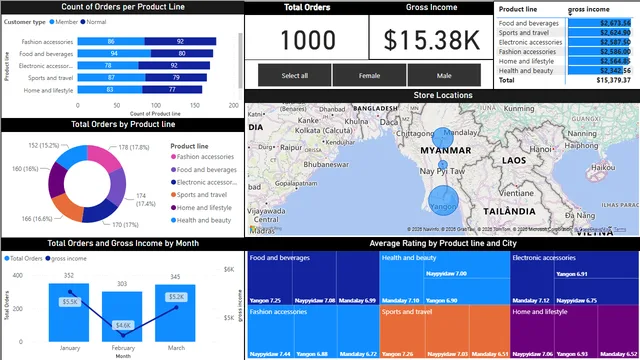
Task: Select Member legend dot in Customer type
Action: point(52,22)
